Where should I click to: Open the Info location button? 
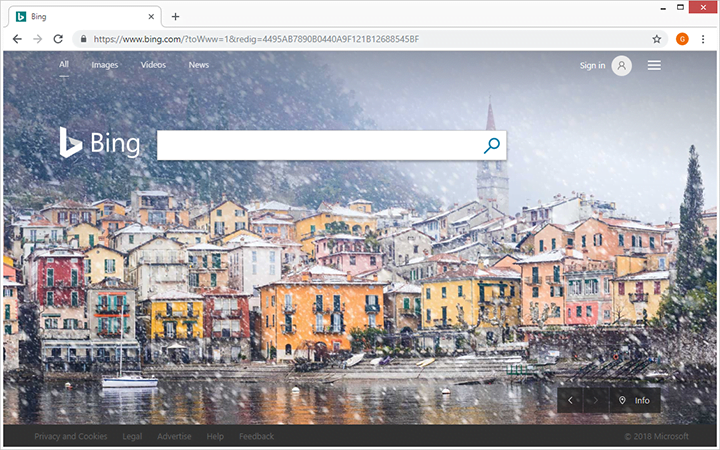(635, 400)
